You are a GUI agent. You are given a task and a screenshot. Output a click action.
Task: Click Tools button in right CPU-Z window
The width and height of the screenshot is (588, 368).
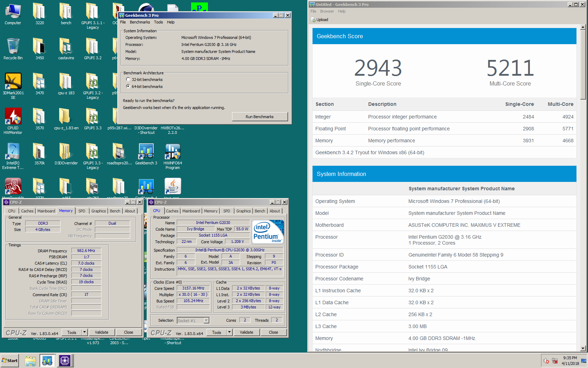coord(217,332)
